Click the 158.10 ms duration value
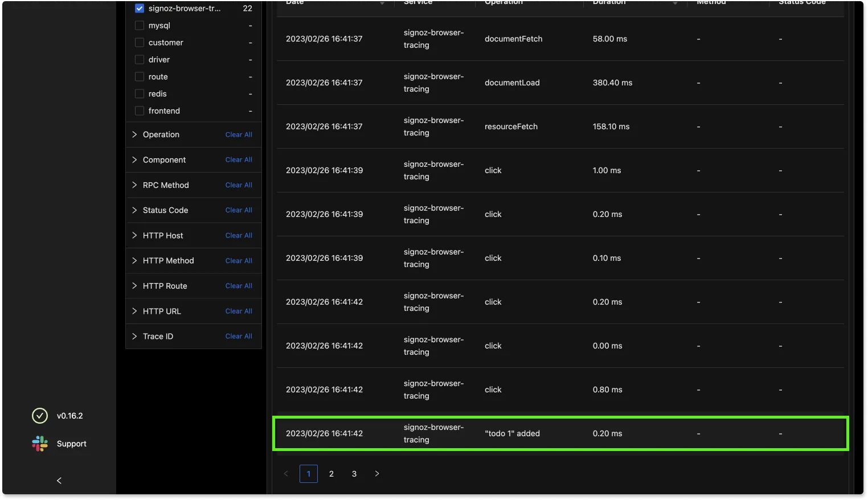Screen dimensions: 868x500 [611, 126]
